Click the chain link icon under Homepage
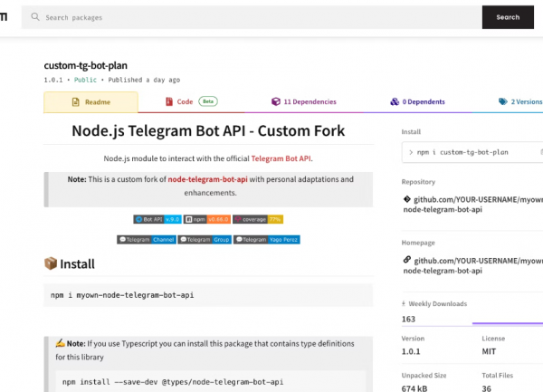543x392 pixels. point(407,260)
